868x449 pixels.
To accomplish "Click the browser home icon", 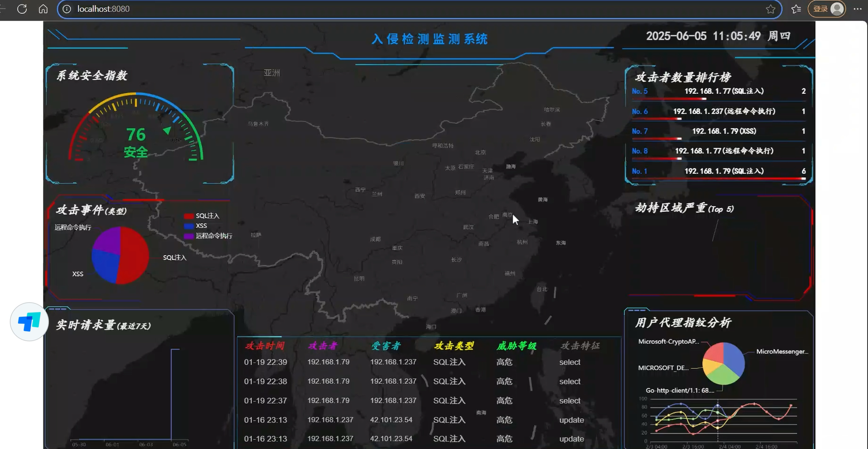I will click(43, 9).
